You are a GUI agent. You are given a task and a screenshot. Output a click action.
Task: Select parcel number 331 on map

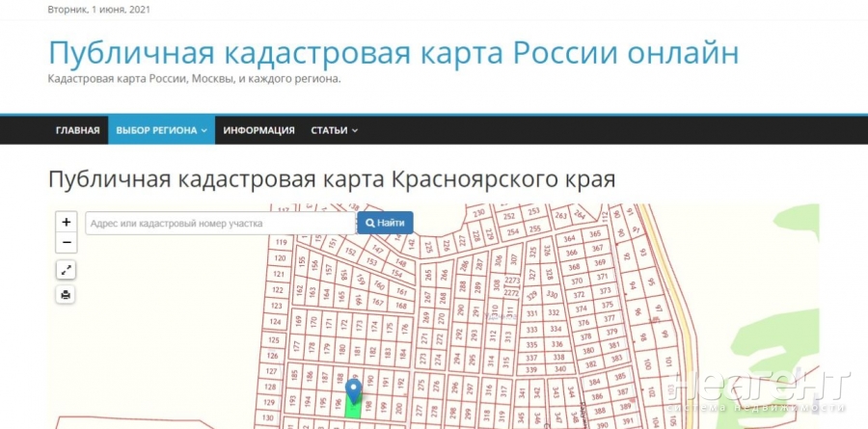[531, 313]
